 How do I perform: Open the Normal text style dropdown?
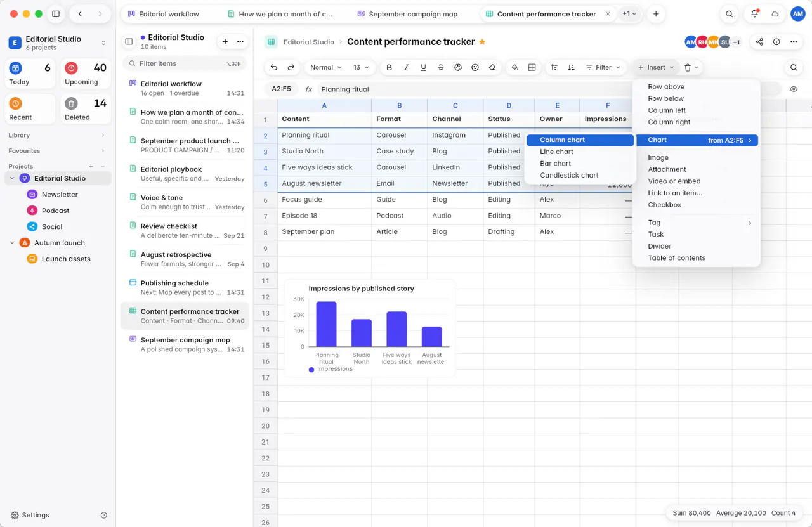[326, 67]
